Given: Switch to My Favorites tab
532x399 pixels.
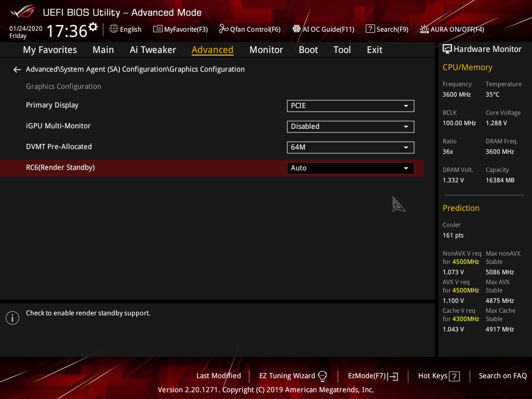Looking at the screenshot, I should [50, 50].
